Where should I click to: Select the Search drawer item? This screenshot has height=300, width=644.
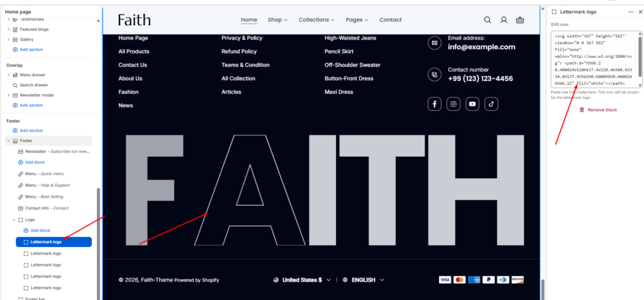click(34, 85)
